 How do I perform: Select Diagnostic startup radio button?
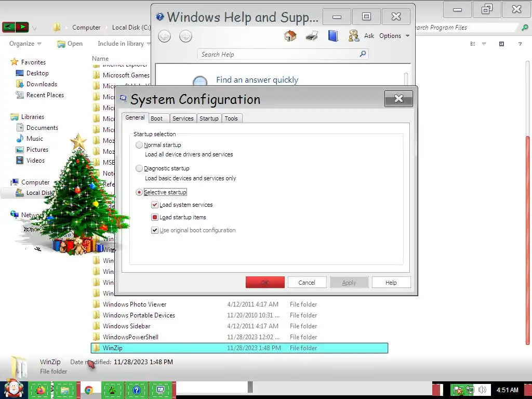(139, 168)
